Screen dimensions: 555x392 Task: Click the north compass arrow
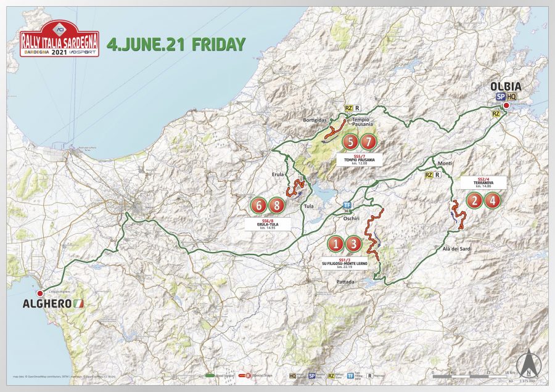(x=528, y=362)
